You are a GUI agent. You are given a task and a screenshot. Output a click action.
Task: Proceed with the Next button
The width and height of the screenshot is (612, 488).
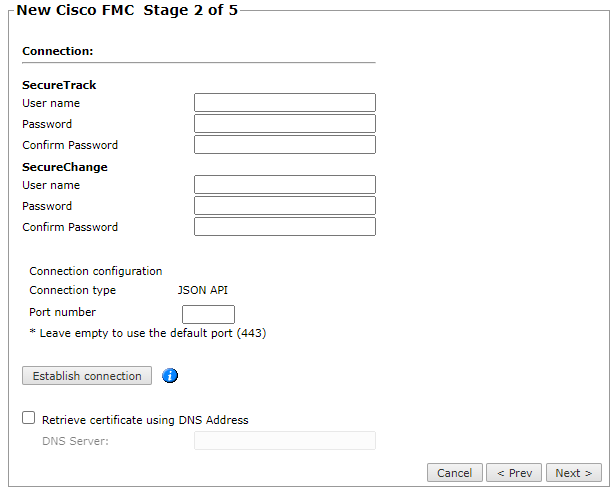(574, 473)
